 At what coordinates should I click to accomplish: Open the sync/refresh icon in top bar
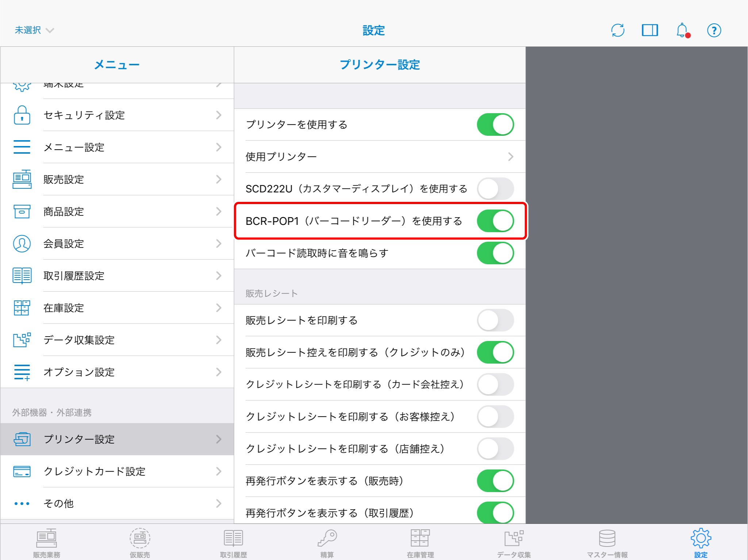(618, 30)
